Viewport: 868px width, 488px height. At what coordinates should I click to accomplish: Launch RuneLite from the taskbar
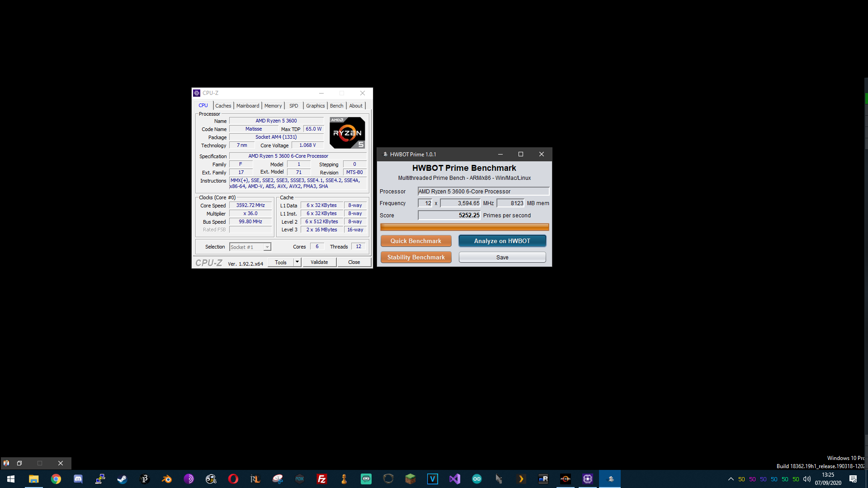pyautogui.click(x=255, y=479)
